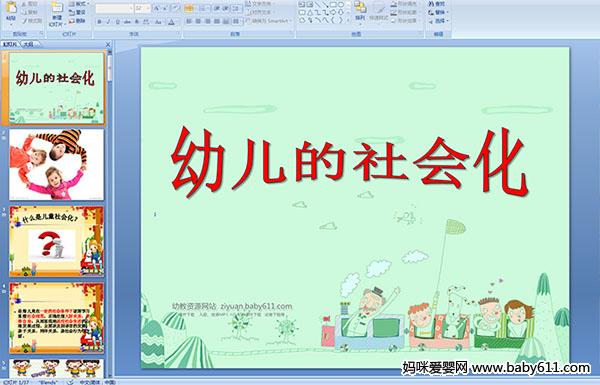Click the Arrange icon in the Drawing group

pos(360,11)
